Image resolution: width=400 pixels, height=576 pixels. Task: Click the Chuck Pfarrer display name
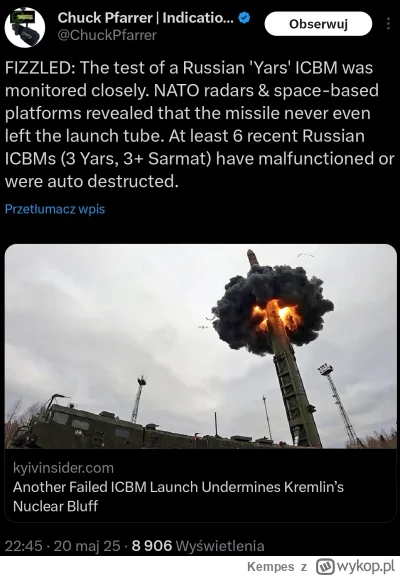145,18
